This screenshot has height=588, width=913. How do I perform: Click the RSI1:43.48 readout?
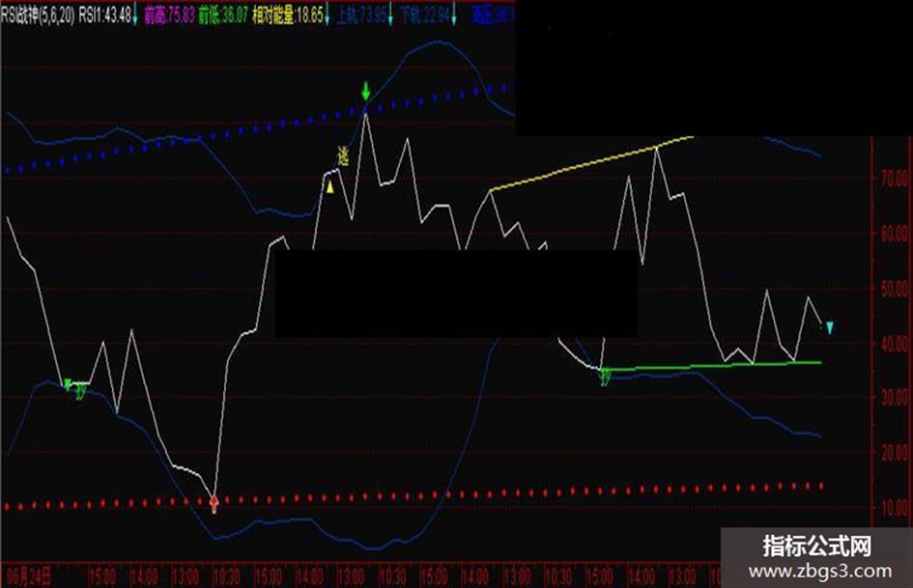[104, 15]
